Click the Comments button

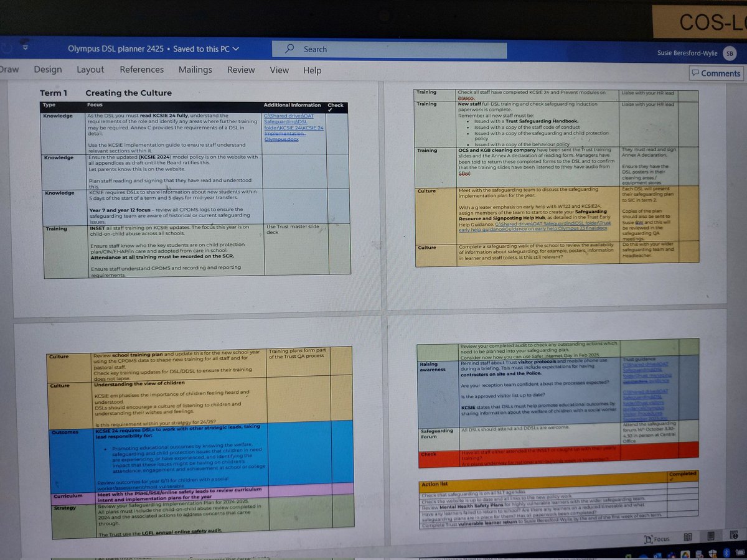pos(716,73)
